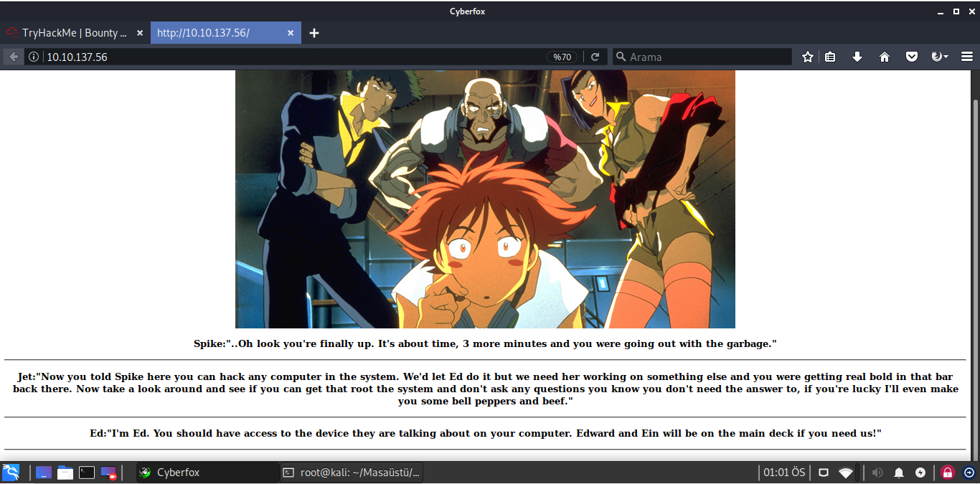Click the log out session icon

click(969, 473)
